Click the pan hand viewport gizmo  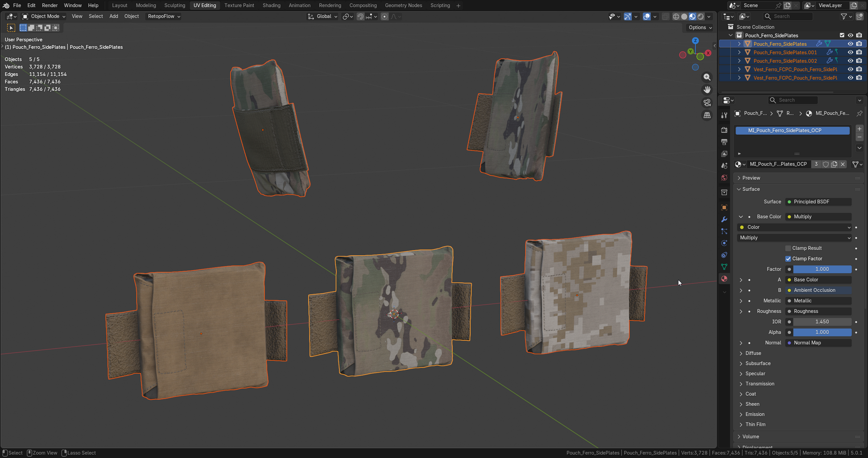pos(707,90)
